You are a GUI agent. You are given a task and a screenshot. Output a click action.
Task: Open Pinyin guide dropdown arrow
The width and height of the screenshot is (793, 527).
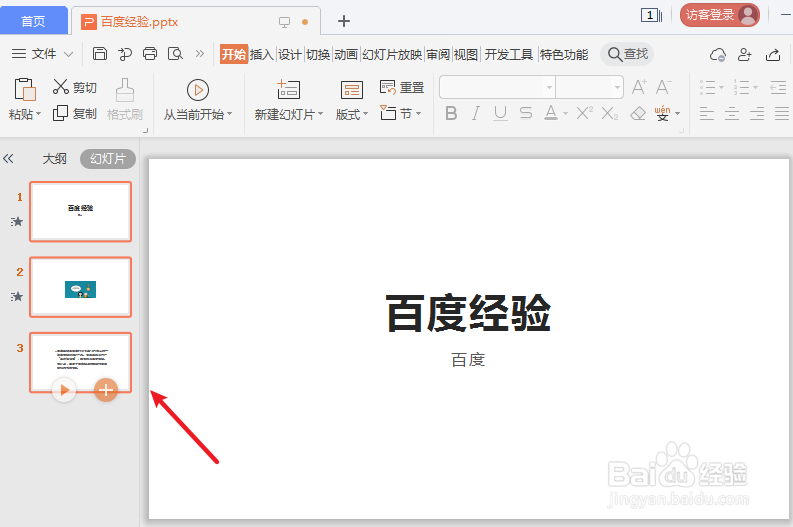[x=678, y=114]
